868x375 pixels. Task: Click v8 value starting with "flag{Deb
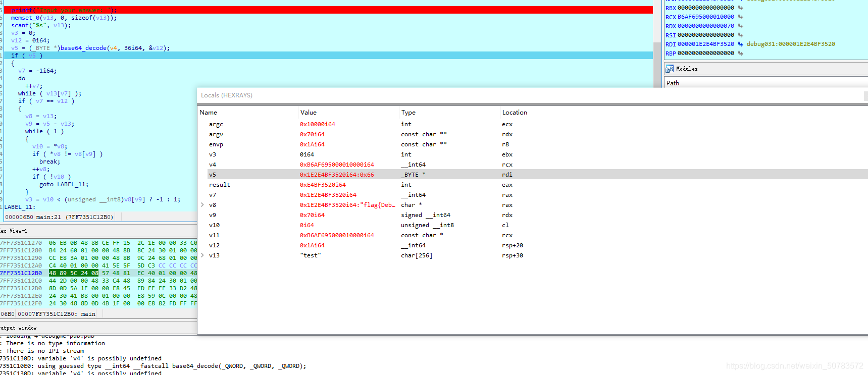347,205
